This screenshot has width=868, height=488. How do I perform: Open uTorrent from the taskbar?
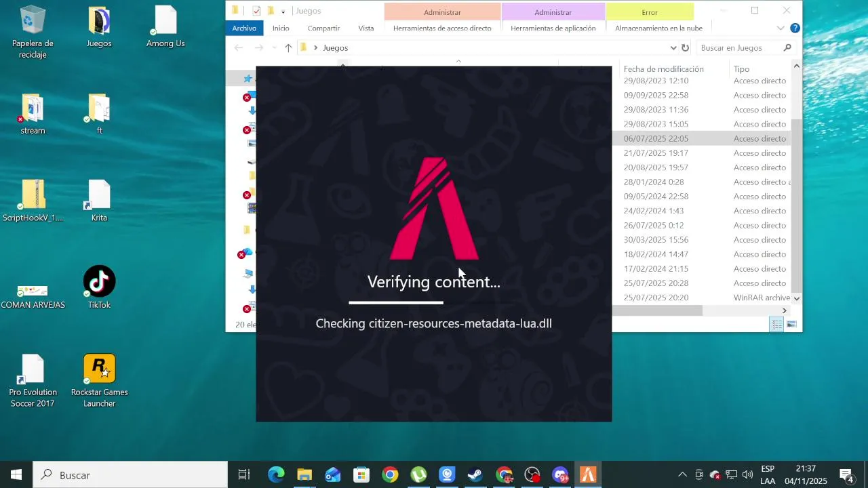(x=418, y=475)
